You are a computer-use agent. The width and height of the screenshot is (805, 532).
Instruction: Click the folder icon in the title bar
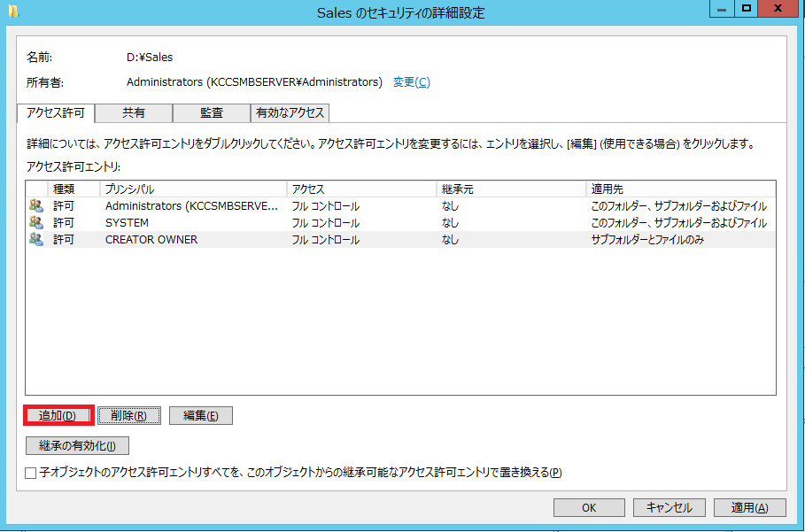click(13, 10)
